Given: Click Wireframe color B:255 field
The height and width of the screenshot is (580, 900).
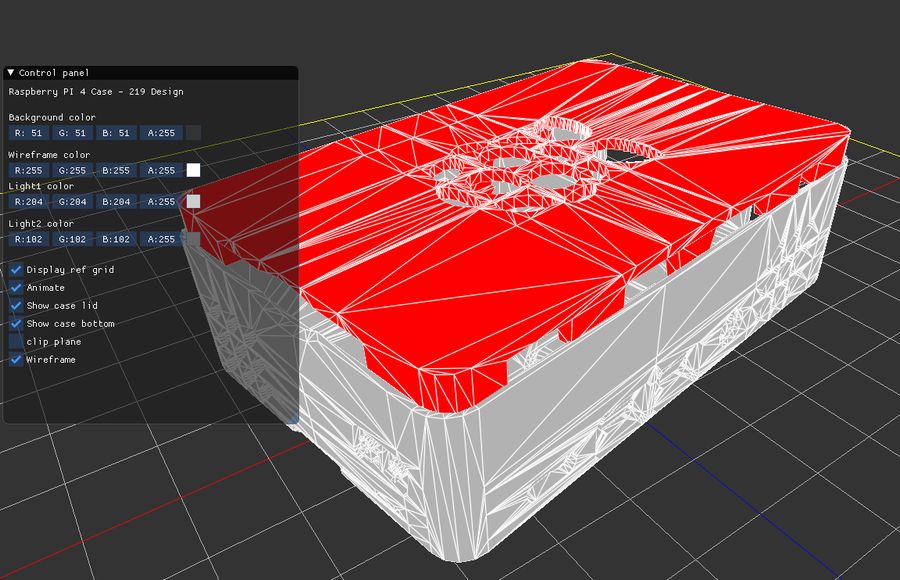Looking at the screenshot, I should [116, 170].
